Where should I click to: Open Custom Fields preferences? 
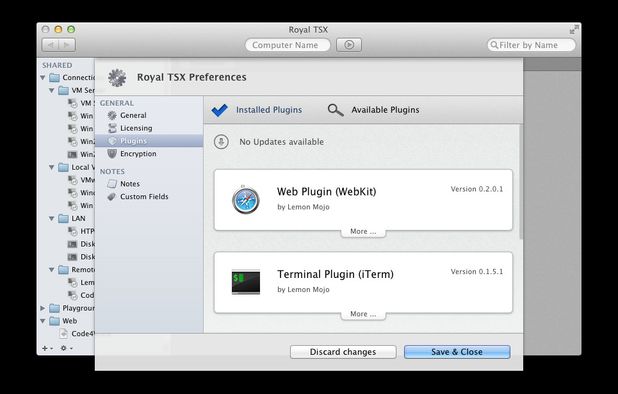coord(138,196)
